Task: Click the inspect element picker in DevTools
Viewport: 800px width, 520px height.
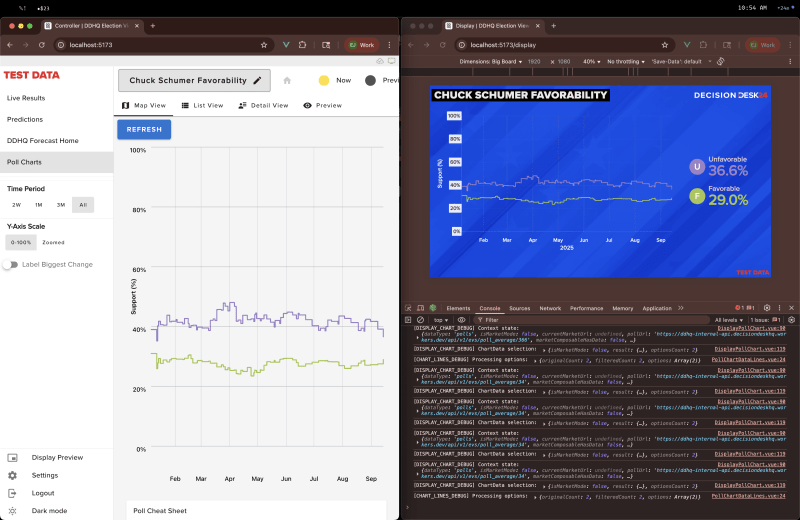Action: pos(408,308)
